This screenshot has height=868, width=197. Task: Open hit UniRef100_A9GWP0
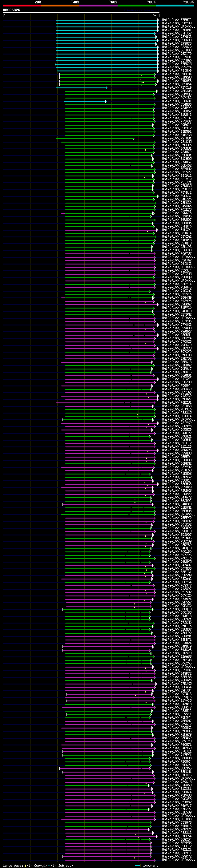pos(177,528)
